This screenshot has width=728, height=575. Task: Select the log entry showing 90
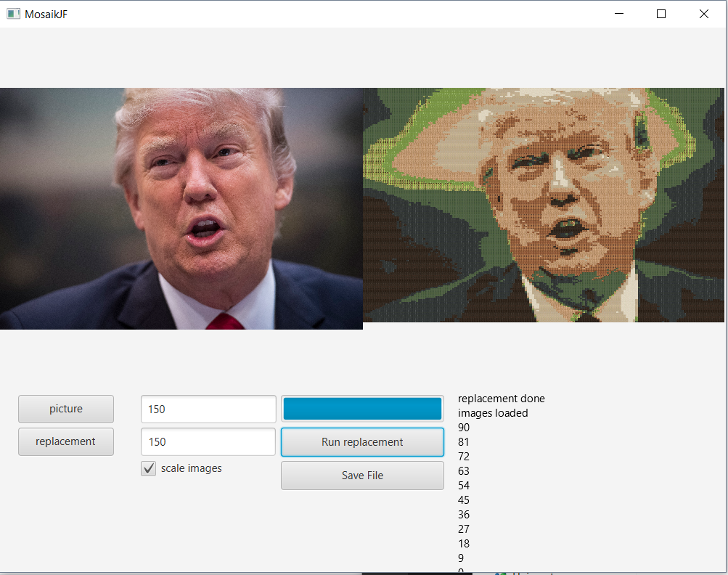point(464,428)
